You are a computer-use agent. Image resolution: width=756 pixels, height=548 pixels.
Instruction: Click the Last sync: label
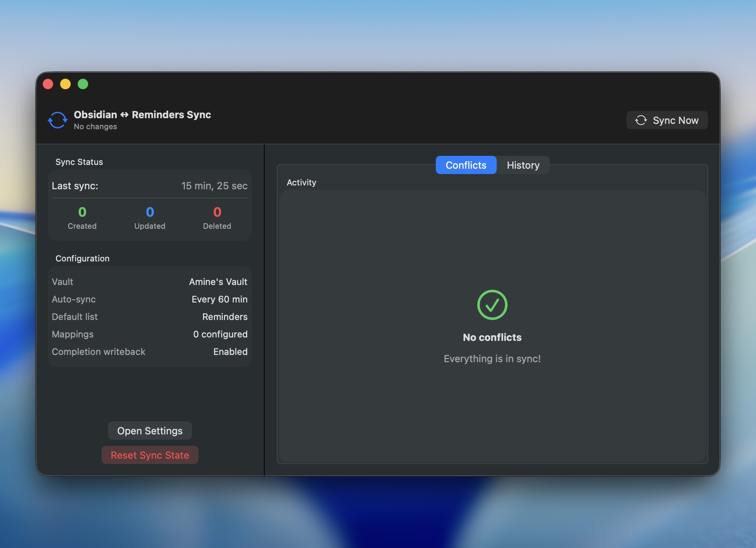click(x=75, y=186)
